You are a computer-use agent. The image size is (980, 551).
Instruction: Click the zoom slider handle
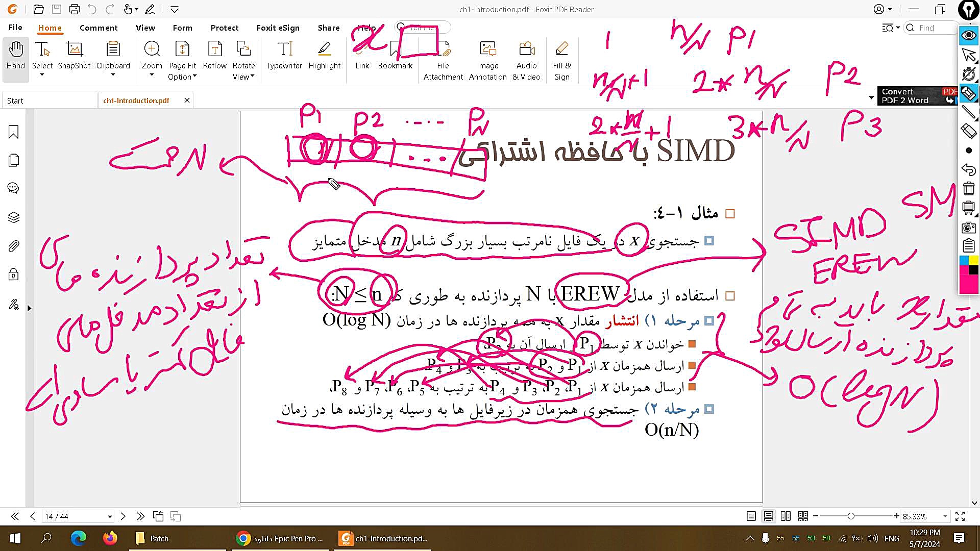click(851, 516)
